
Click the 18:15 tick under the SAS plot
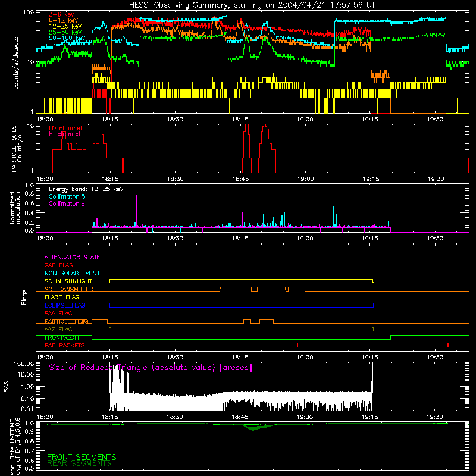tap(110, 417)
